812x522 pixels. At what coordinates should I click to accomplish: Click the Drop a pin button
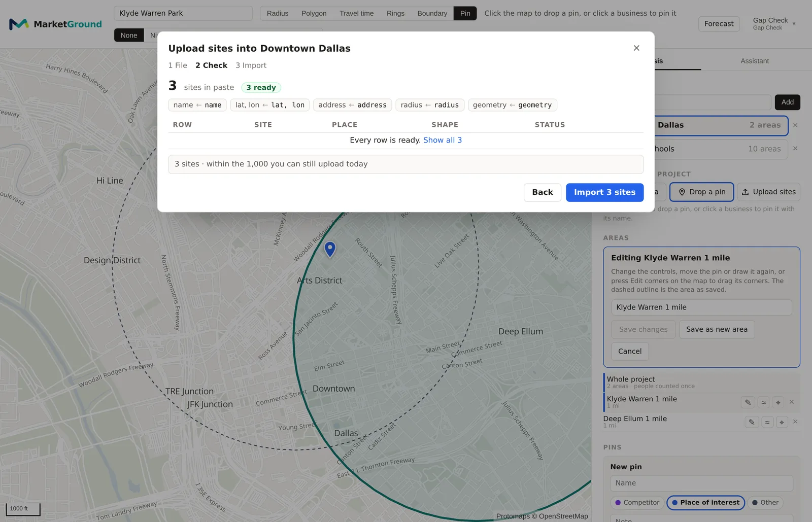[x=702, y=192]
